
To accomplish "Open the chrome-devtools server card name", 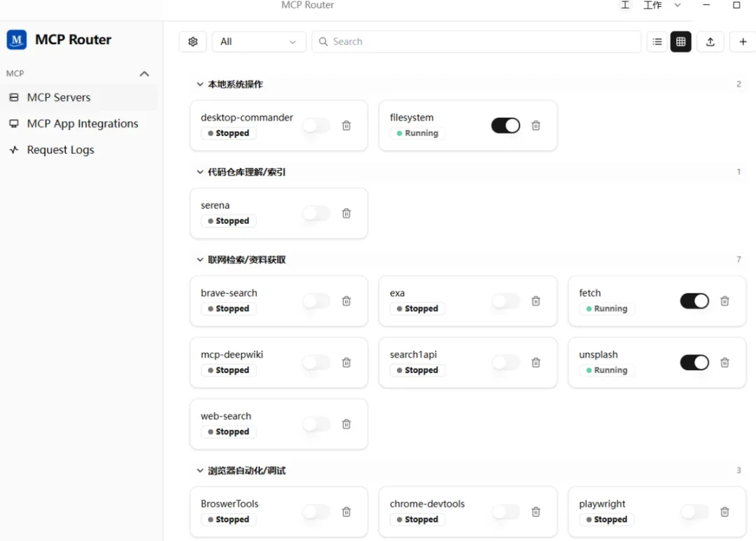I will click(427, 503).
